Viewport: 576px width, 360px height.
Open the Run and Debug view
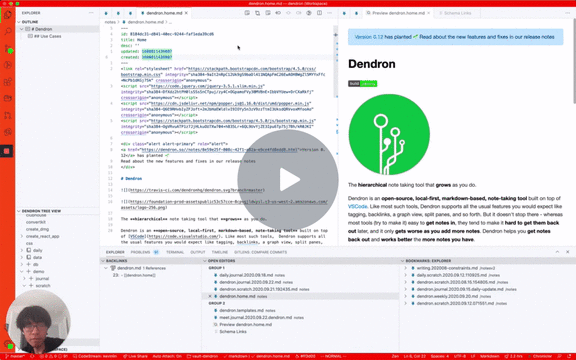[x=7, y=65]
